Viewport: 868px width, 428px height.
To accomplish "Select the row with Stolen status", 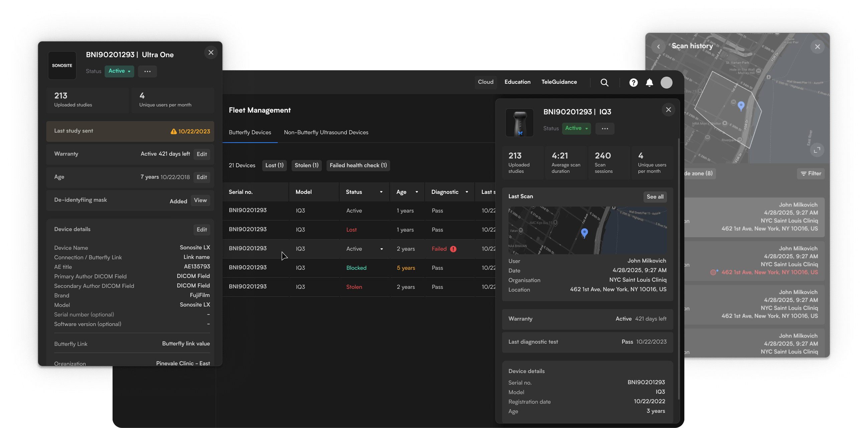I will point(359,287).
